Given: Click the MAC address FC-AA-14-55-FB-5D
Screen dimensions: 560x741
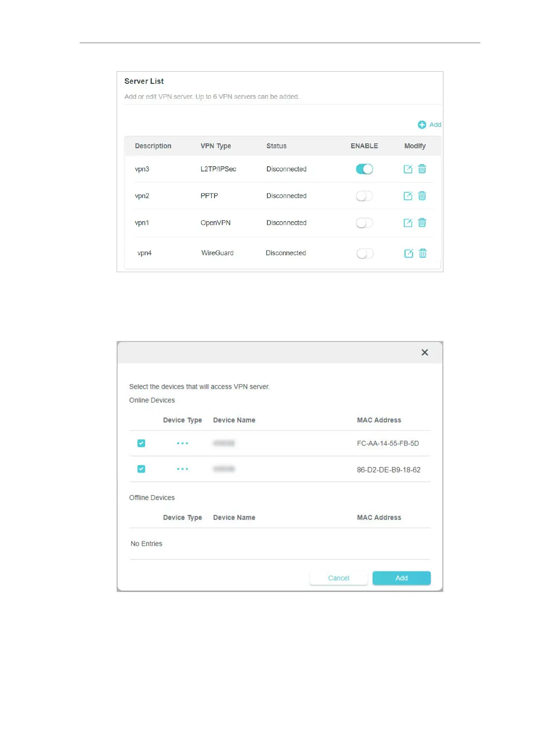Looking at the screenshot, I should (388, 443).
